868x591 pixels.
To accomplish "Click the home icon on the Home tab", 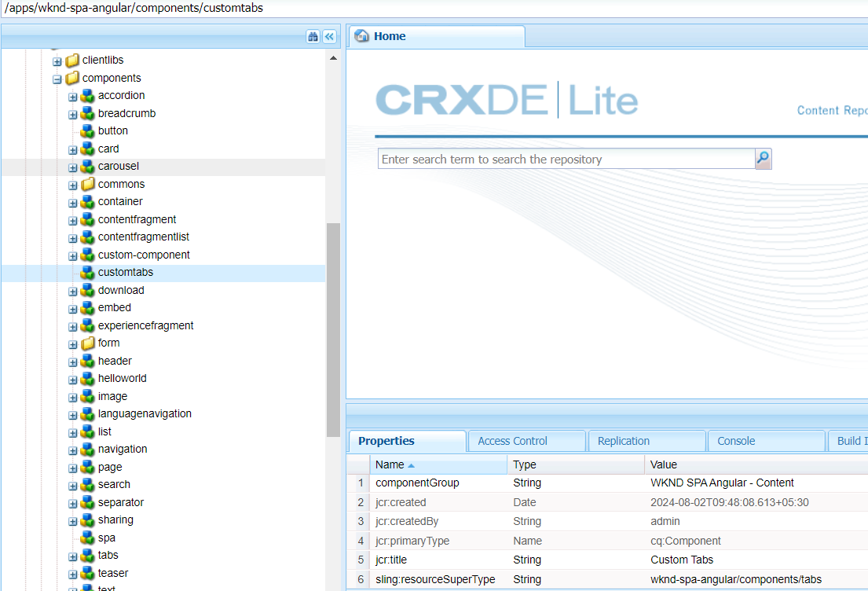I will [361, 36].
